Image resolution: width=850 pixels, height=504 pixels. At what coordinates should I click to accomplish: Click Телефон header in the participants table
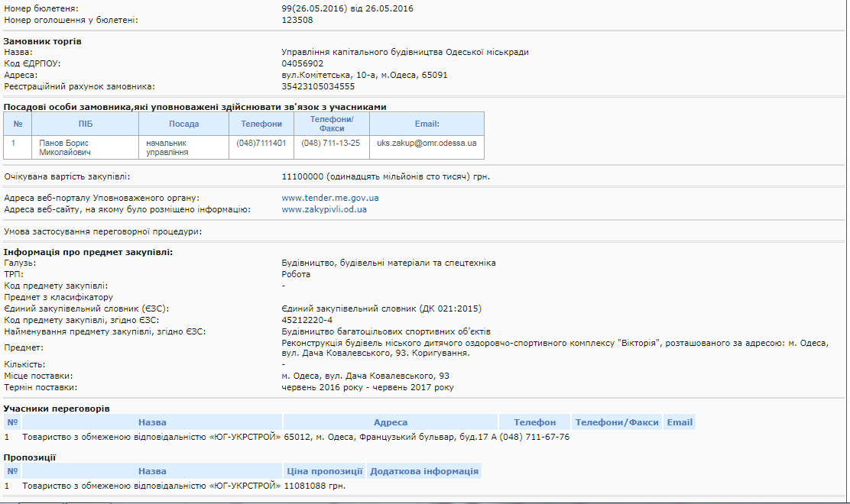(x=535, y=422)
